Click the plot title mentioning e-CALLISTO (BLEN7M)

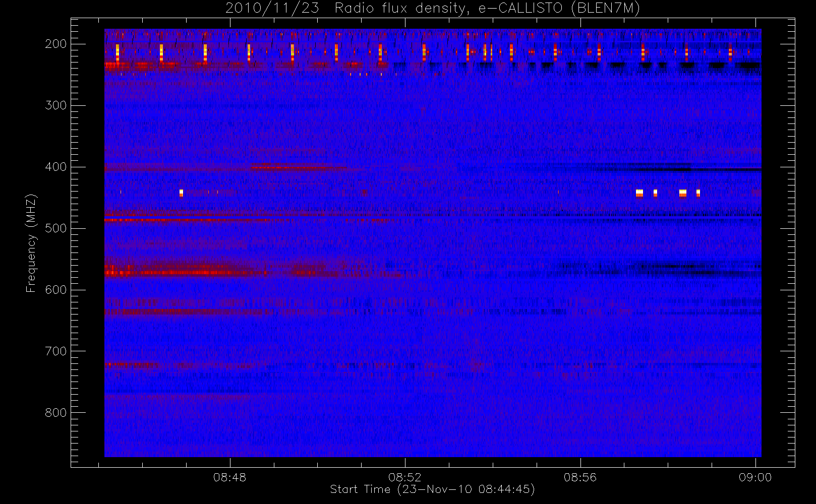[x=433, y=8]
